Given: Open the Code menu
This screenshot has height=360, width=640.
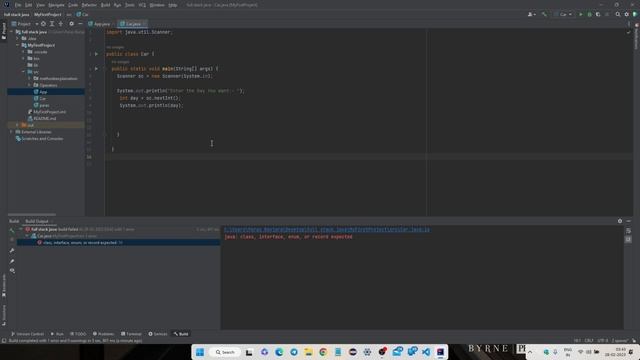Looking at the screenshot, I should click(x=73, y=5).
